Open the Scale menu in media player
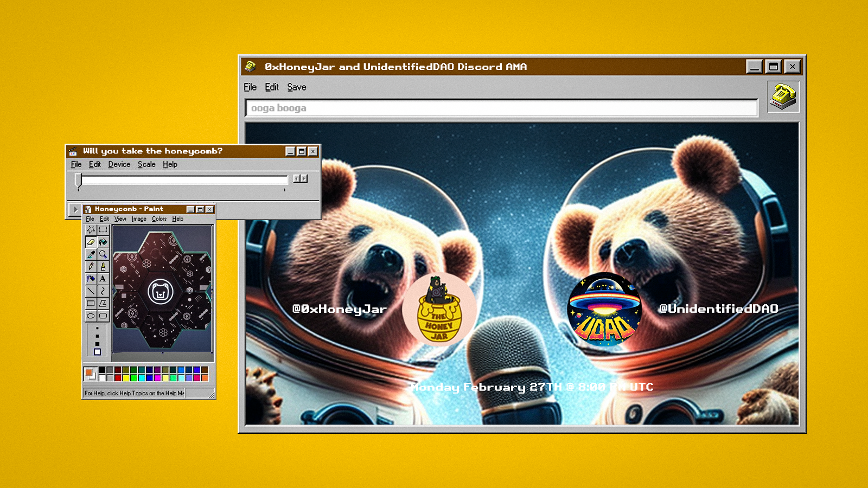 tap(146, 164)
